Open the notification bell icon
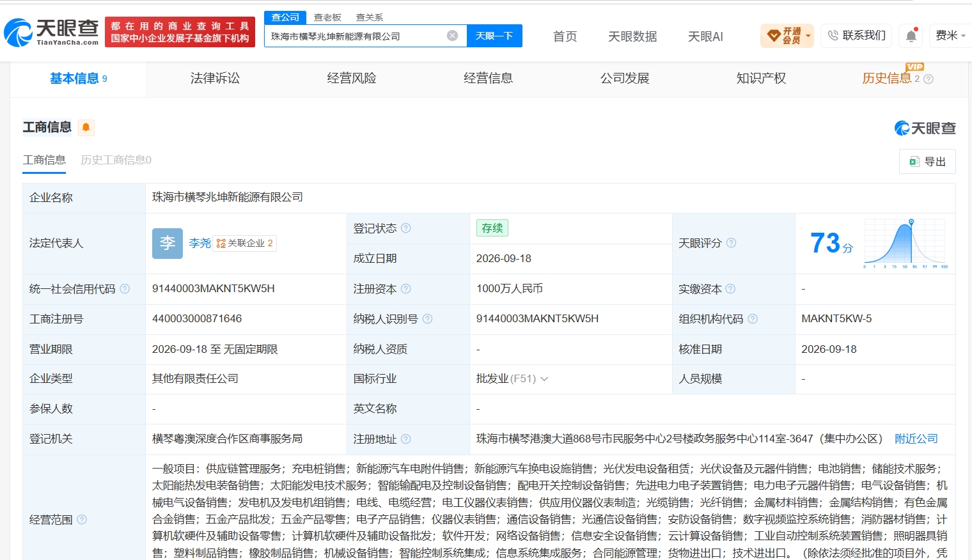 [911, 36]
